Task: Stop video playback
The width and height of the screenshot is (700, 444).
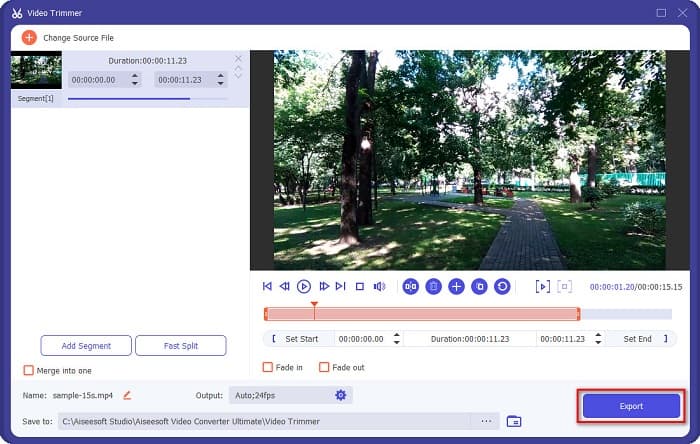Action: [360, 286]
